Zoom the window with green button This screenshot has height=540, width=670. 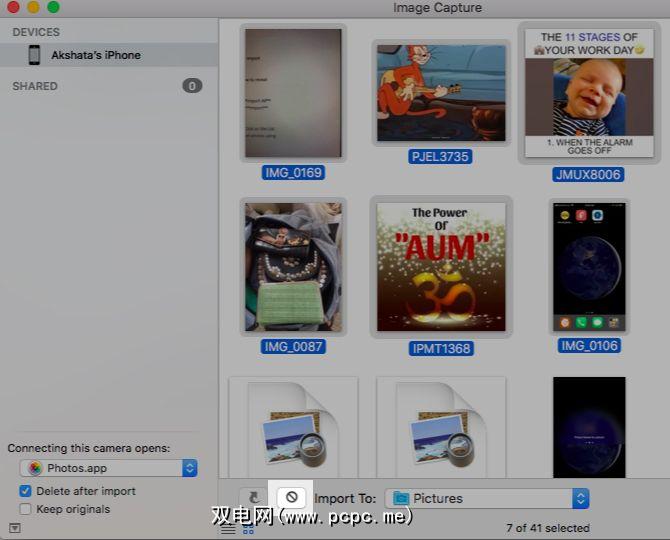coord(53,7)
